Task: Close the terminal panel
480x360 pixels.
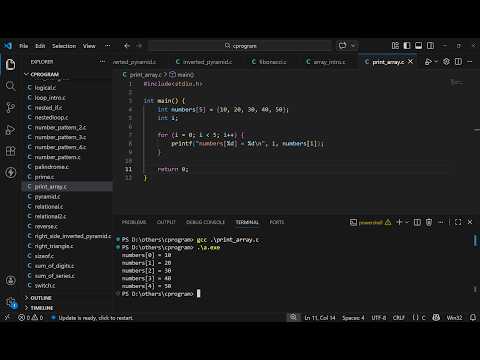Action: click(470, 222)
